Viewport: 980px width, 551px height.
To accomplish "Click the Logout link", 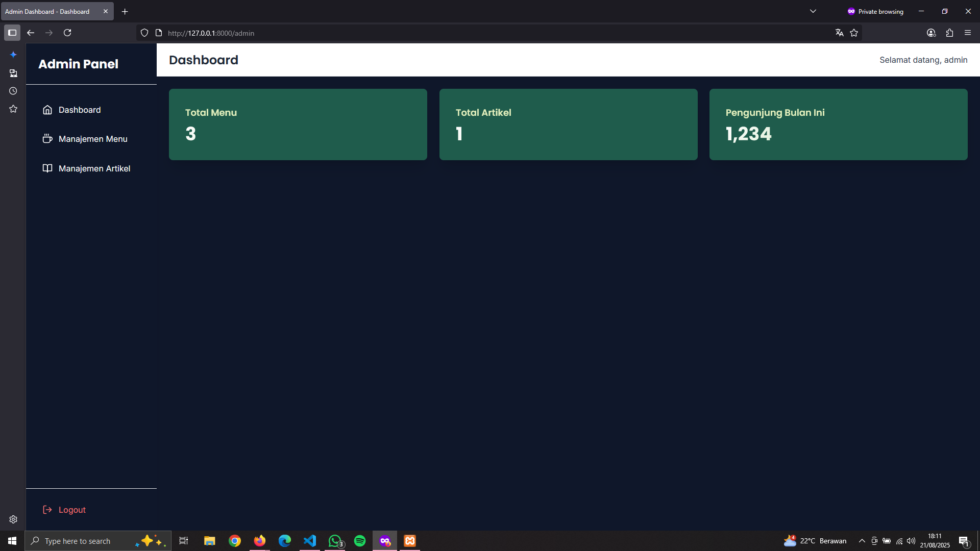I will pyautogui.click(x=72, y=510).
